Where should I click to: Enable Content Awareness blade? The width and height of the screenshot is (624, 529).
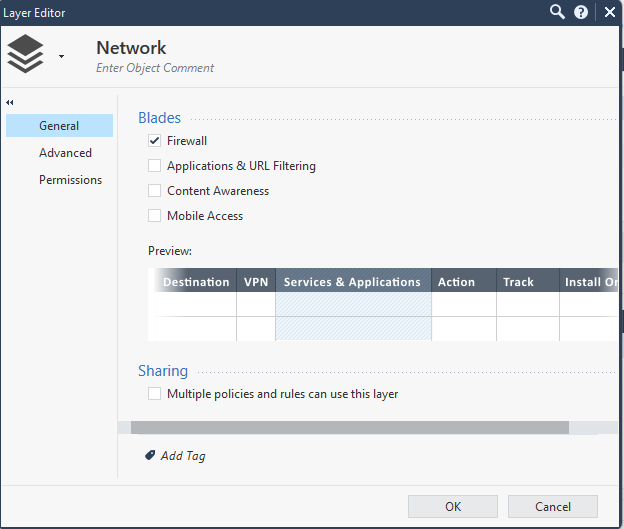pyautogui.click(x=154, y=191)
